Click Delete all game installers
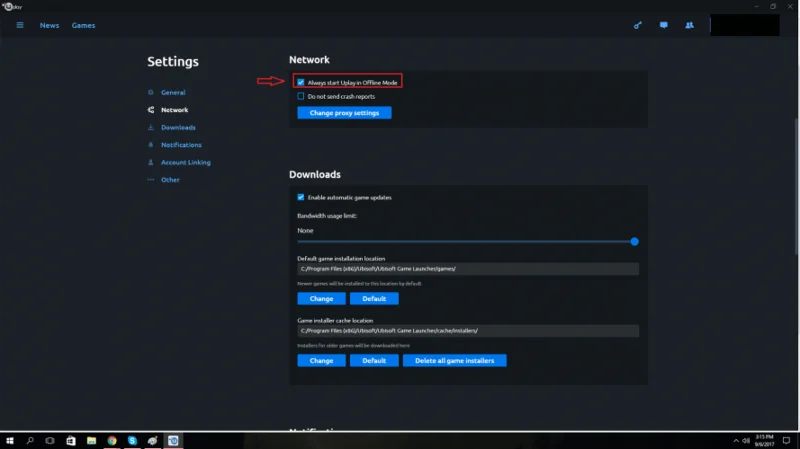 point(455,361)
